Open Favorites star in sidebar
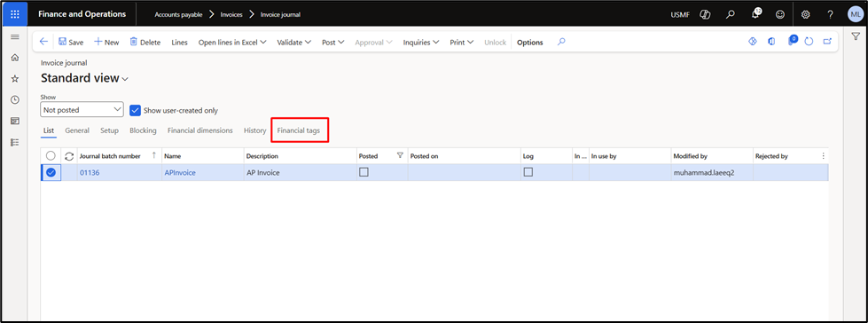 point(15,79)
